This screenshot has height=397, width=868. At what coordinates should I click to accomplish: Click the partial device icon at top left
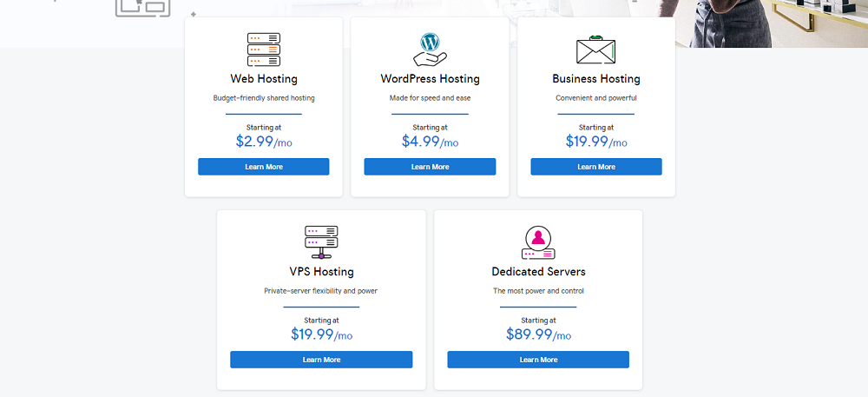[x=143, y=9]
